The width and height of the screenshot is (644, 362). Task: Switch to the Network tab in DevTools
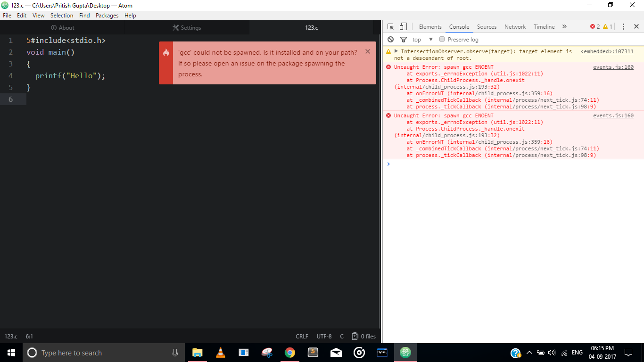click(515, 27)
